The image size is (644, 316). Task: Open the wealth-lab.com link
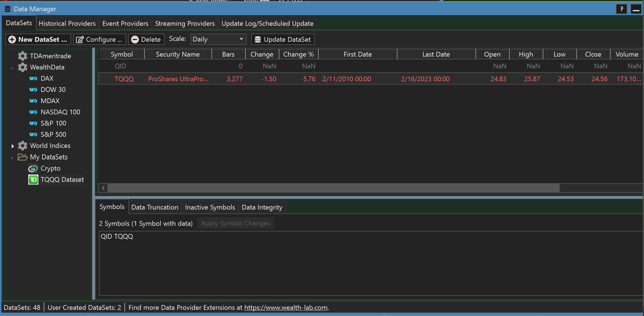point(286,308)
